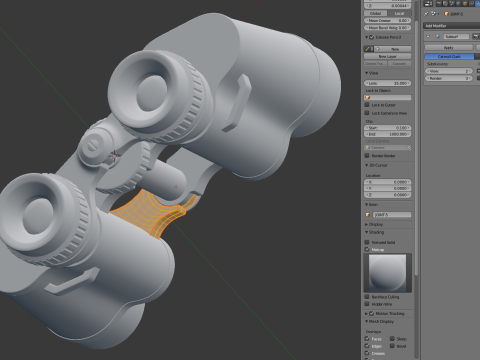Clear the Local Camera field with X
The height and width of the screenshot is (360, 480).
tap(408, 147)
